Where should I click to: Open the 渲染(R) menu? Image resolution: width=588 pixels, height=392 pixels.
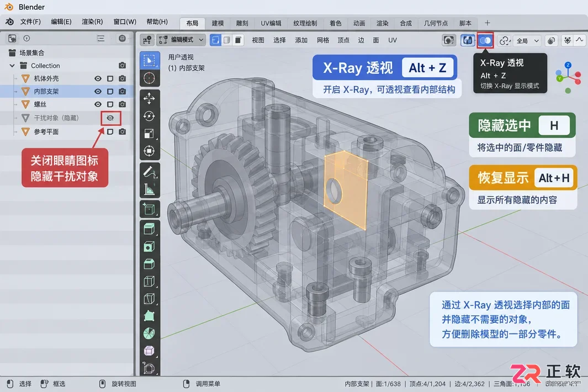(92, 22)
